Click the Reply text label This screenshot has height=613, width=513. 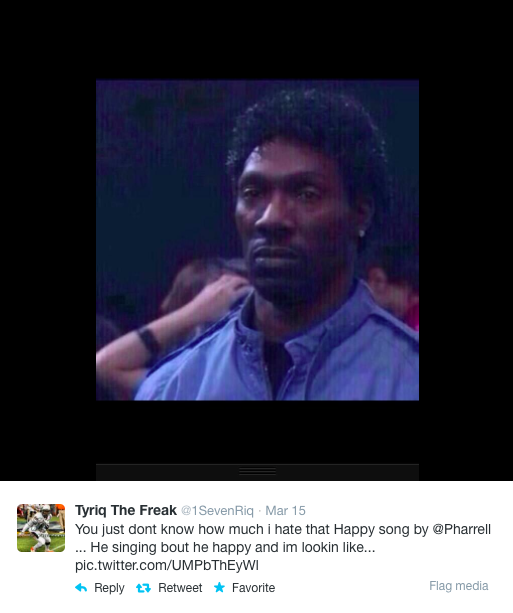click(x=109, y=588)
